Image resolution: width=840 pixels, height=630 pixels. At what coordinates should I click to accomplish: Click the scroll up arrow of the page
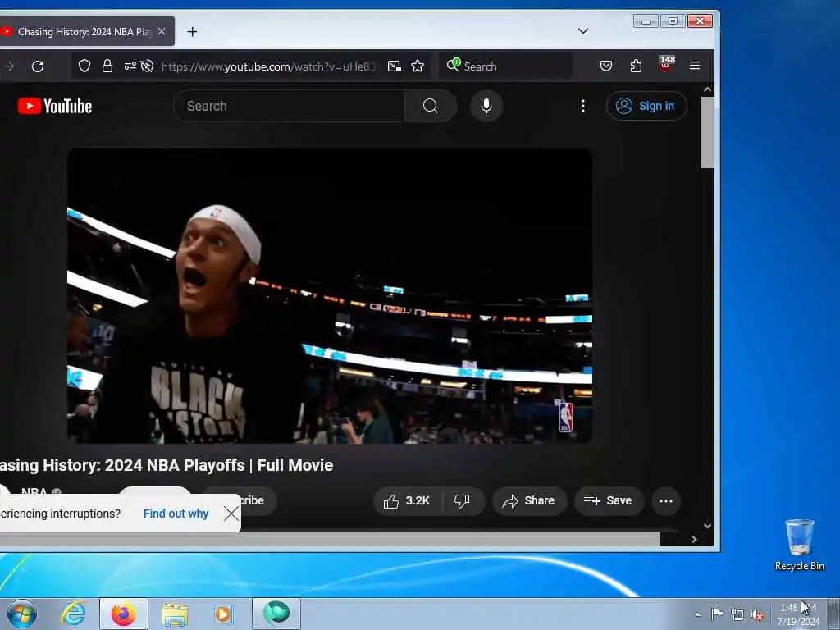(707, 90)
